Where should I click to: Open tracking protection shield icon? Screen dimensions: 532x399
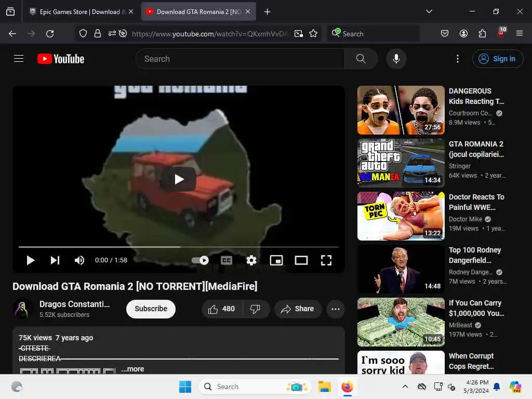click(x=83, y=34)
